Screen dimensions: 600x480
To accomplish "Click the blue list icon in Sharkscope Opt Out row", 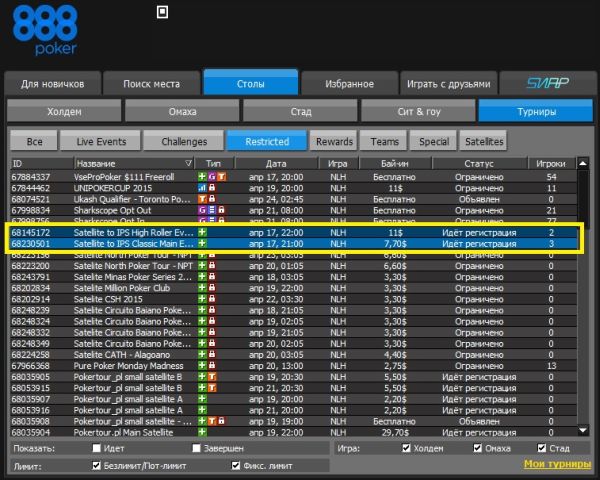I will [212, 210].
